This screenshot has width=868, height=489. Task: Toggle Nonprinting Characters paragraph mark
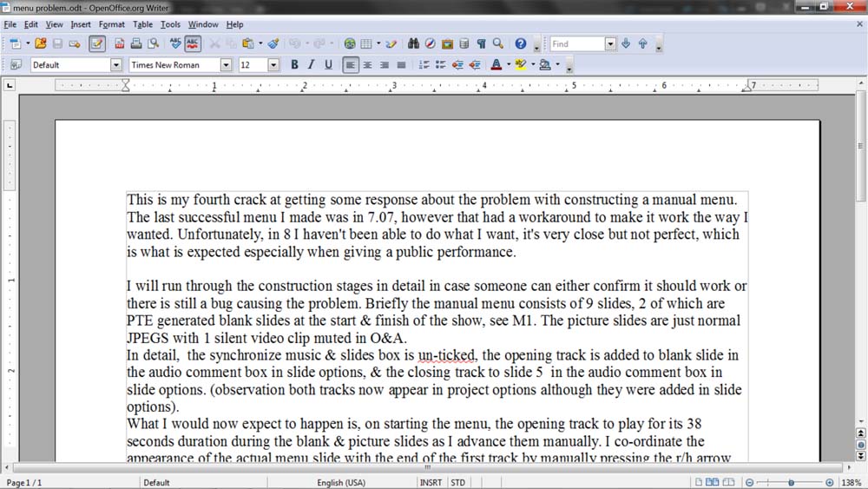481,43
